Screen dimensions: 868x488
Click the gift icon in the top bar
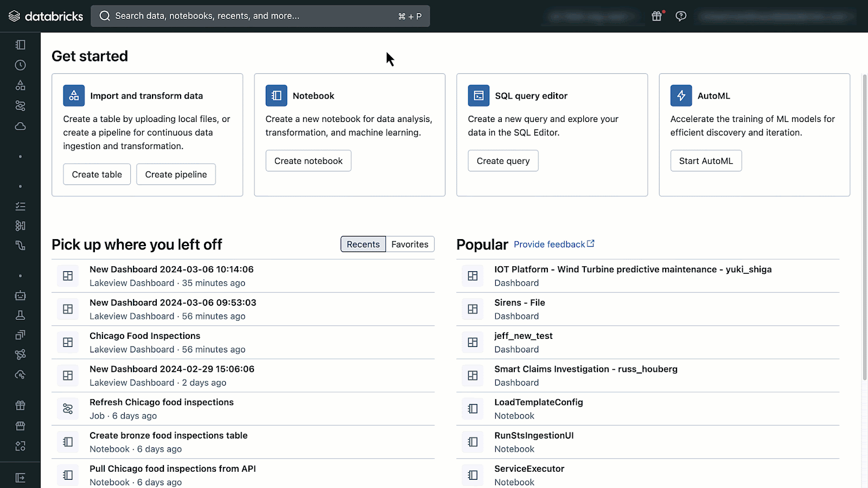[x=656, y=16]
